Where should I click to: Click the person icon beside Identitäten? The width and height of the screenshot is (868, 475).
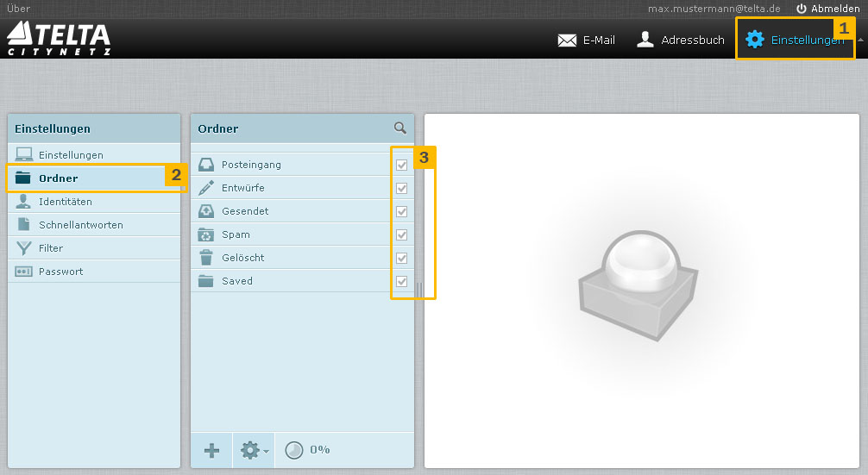click(23, 201)
